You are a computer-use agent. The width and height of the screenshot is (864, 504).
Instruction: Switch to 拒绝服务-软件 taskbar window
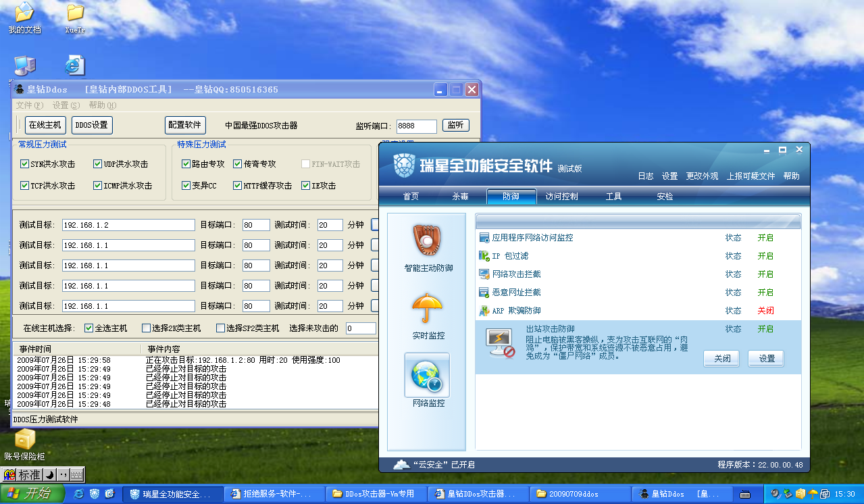[275, 494]
